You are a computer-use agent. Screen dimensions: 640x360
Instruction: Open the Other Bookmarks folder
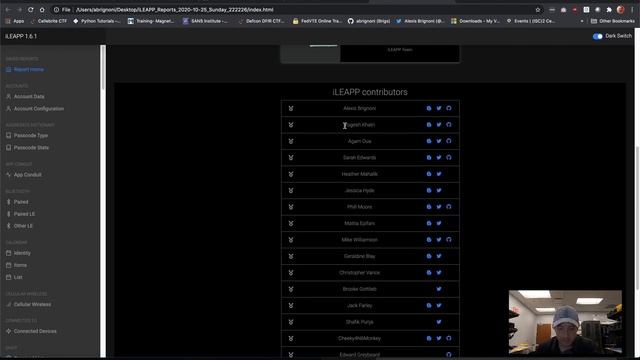pos(613,21)
